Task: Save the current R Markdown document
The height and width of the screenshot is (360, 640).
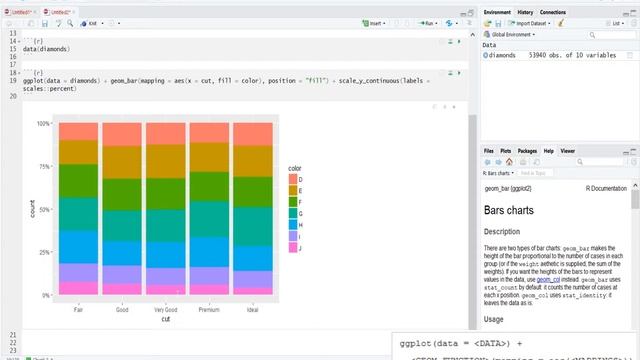Action: click(x=45, y=24)
